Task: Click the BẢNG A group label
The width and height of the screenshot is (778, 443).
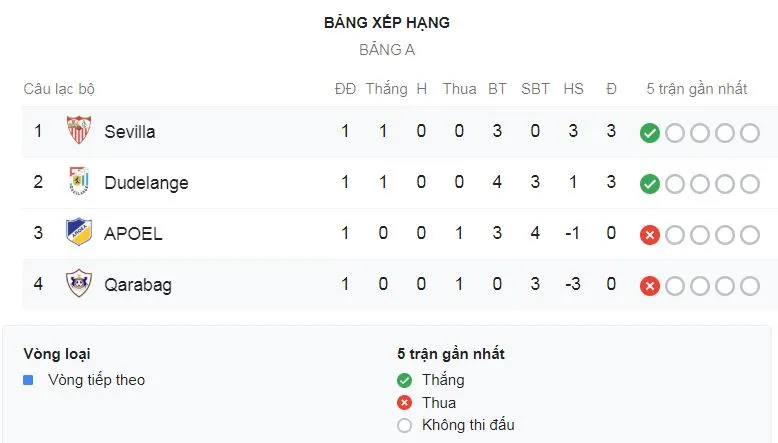Action: coord(387,49)
